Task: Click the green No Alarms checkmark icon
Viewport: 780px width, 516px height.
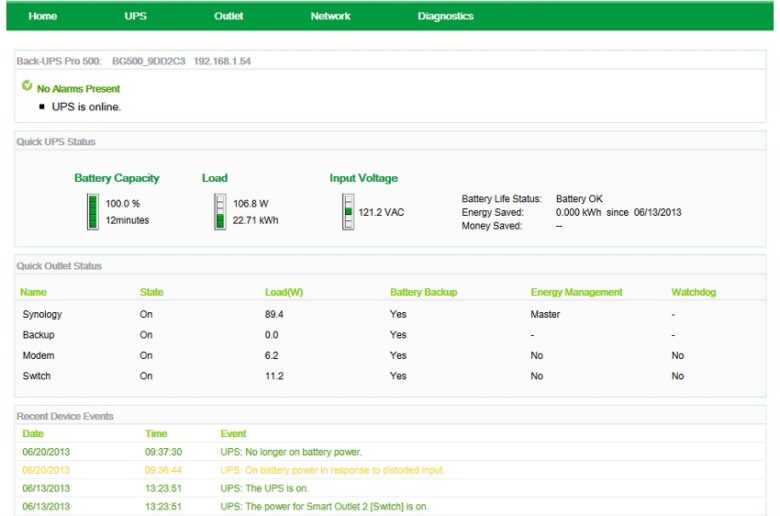Action: pos(27,86)
